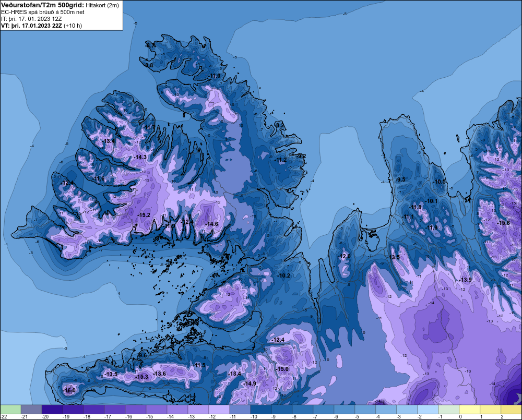The image size is (522, 420).
Task: Click the temperature value -8.2 on the map
Action: pyautogui.click(x=280, y=125)
